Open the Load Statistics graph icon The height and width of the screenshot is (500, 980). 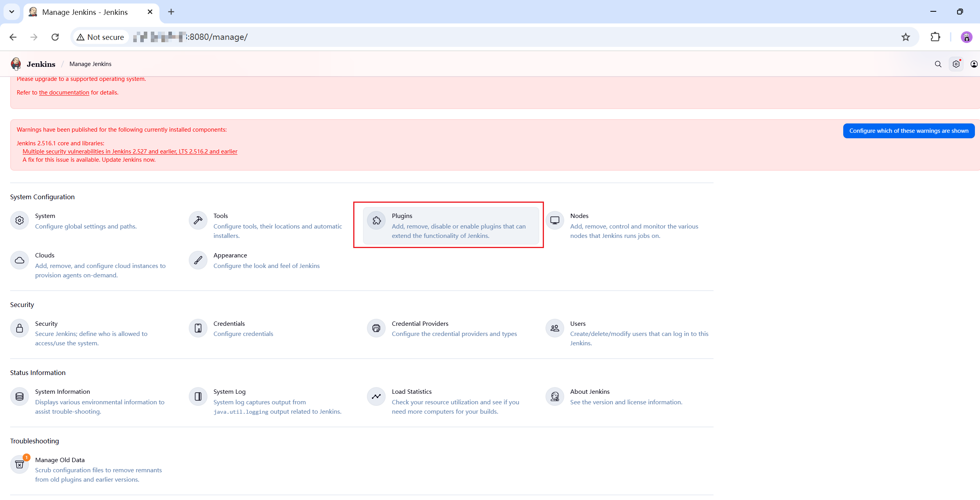pyautogui.click(x=376, y=396)
